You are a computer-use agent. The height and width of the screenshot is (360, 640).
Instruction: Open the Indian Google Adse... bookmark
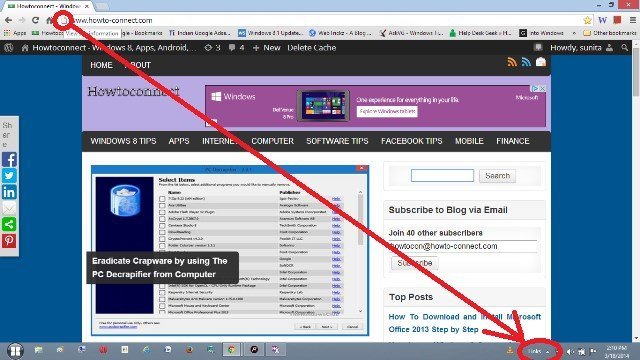[200, 33]
